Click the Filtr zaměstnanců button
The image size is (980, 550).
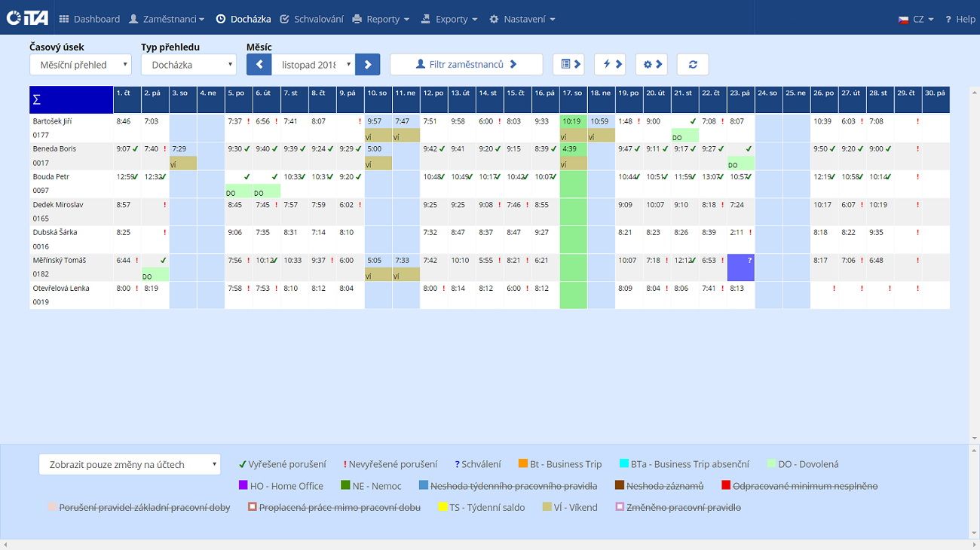(466, 65)
